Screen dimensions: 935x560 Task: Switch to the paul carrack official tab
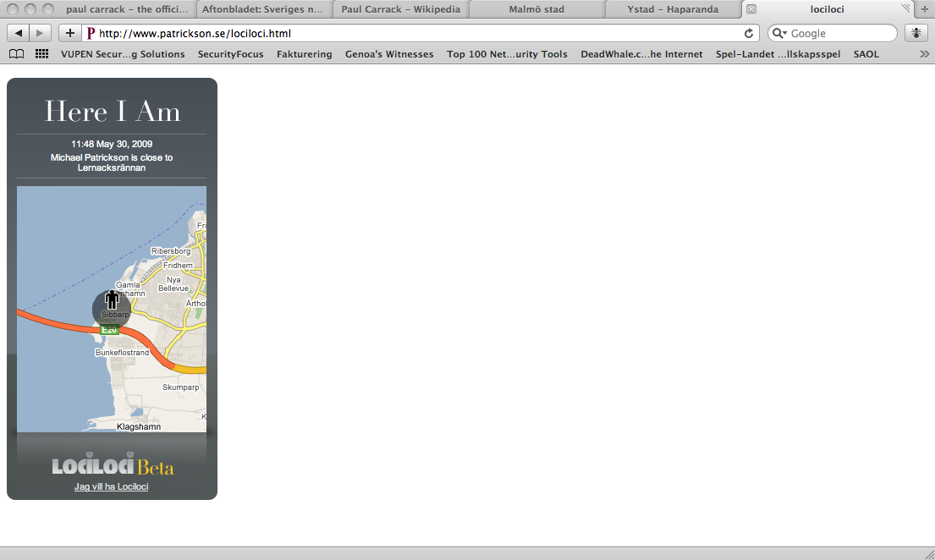point(126,9)
